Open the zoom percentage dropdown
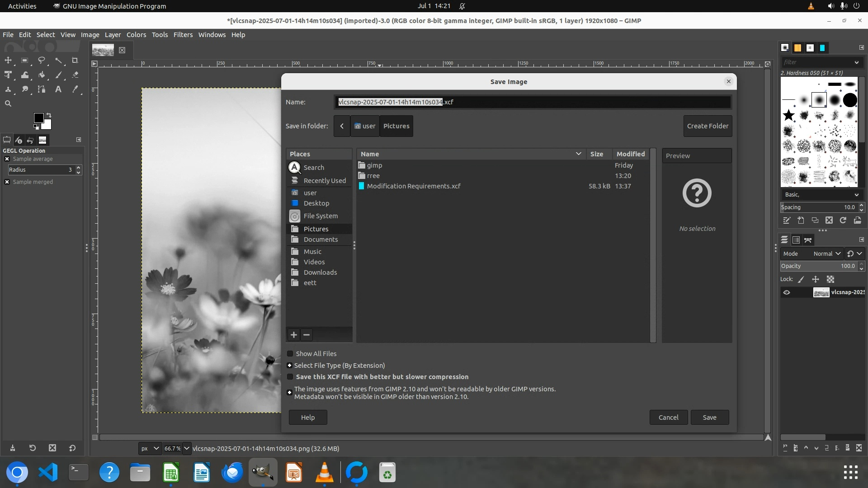This screenshot has width=868, height=488. (x=186, y=448)
